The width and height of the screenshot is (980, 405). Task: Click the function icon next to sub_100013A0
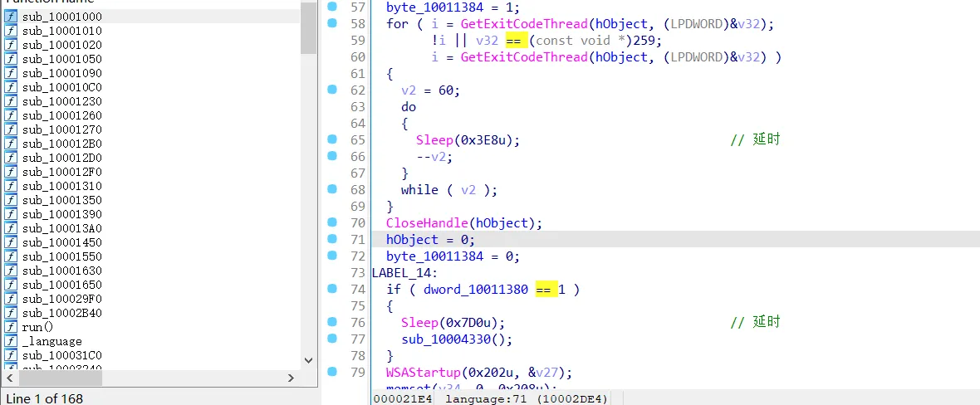11,228
